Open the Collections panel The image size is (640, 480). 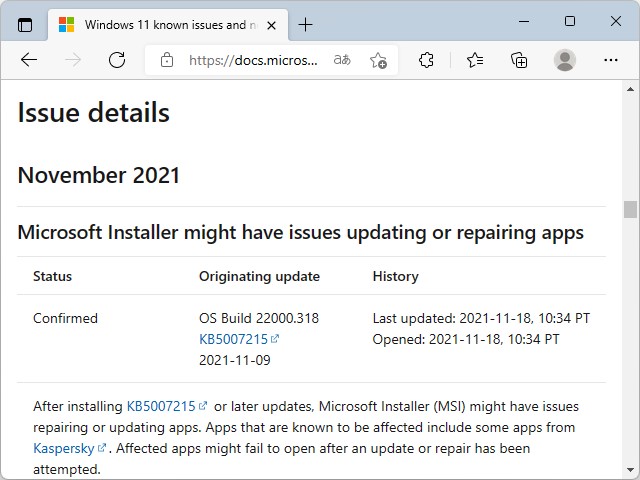point(519,60)
